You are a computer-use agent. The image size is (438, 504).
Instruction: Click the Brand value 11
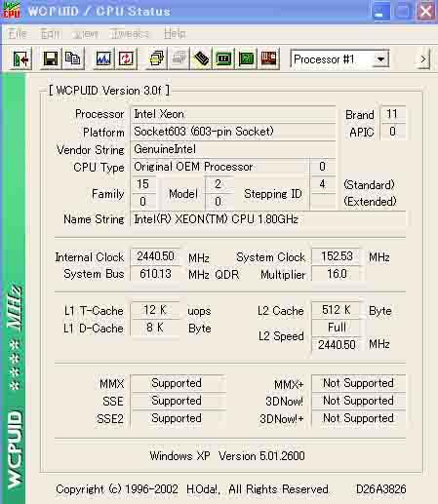(392, 114)
